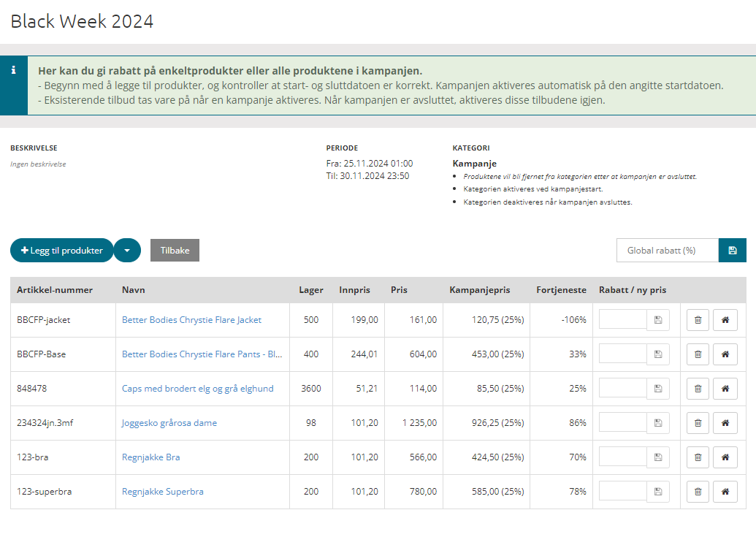
Task: Open the Regnjakke Superbra product link
Action: (163, 492)
